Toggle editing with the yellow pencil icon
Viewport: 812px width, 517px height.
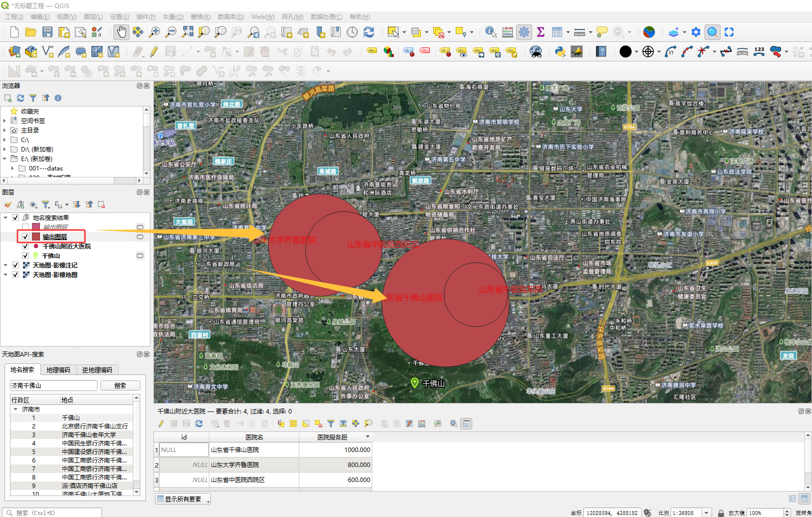[x=154, y=51]
